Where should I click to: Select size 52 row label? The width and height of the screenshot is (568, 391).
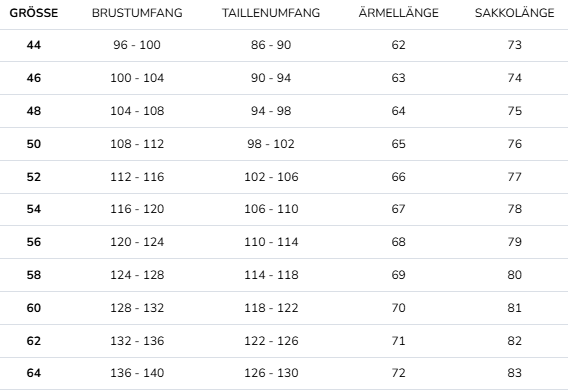pyautogui.click(x=34, y=177)
